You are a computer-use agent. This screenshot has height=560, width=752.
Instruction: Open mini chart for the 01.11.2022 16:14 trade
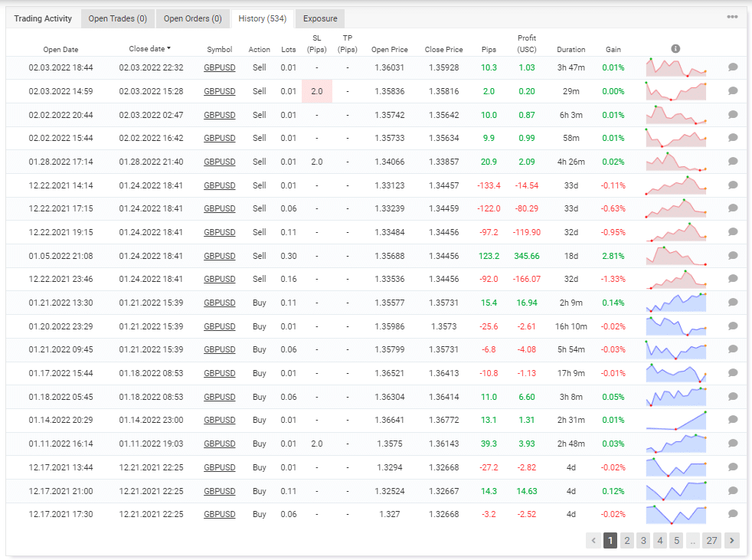point(676,444)
